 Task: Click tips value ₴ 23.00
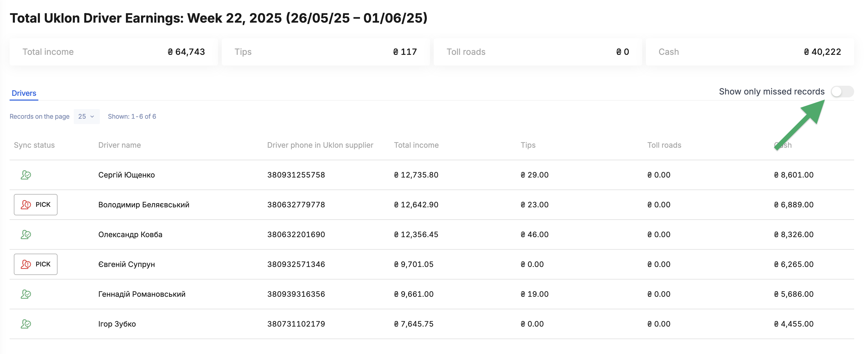pos(535,204)
